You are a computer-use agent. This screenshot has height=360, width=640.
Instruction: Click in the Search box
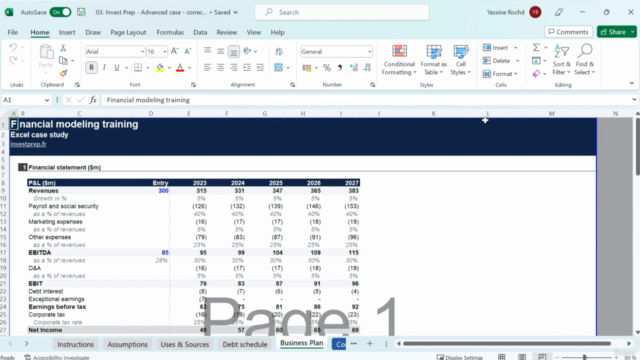(x=342, y=12)
